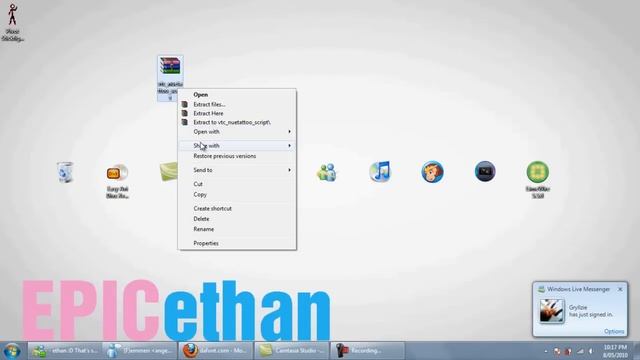Click the system clock in the taskbar
The width and height of the screenshot is (640, 360).
click(x=615, y=351)
